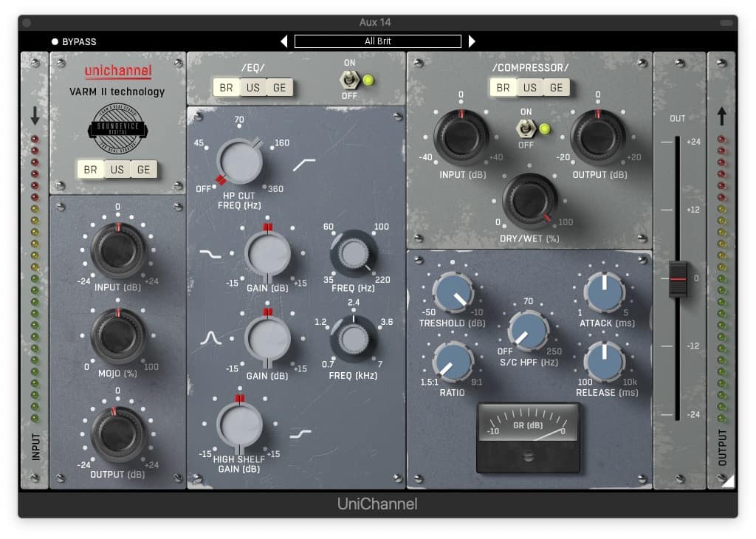This screenshot has width=756, height=539.
Task: Choose US model in the Compressor section
Action: click(x=530, y=88)
